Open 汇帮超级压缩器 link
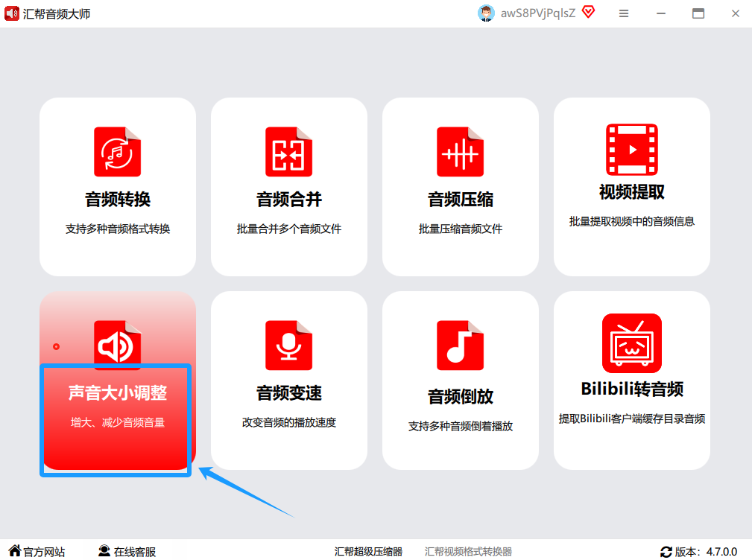The image size is (752, 560). point(368,552)
